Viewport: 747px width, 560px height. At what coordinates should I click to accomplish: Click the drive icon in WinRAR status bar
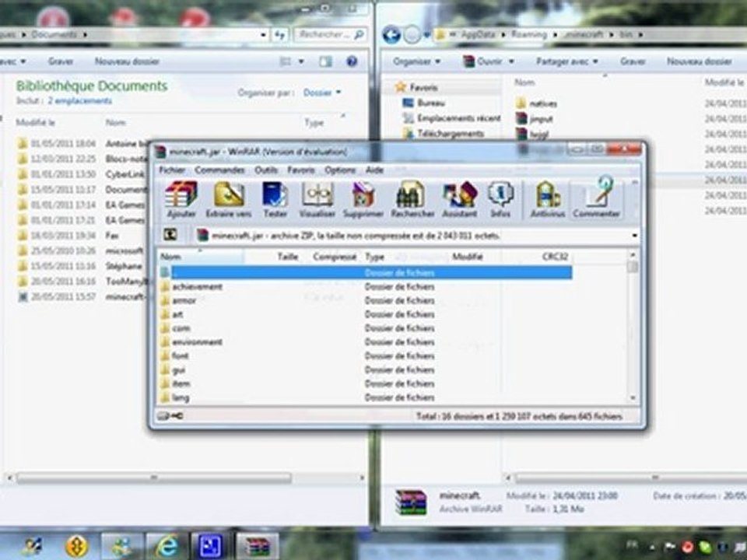[x=163, y=416]
